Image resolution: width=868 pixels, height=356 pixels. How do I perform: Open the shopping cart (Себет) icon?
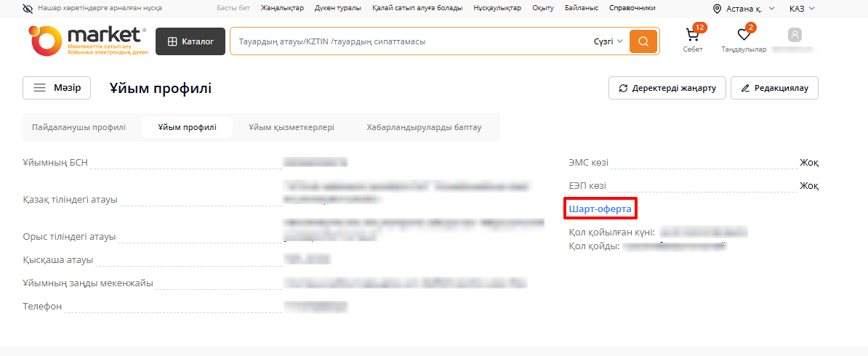692,36
